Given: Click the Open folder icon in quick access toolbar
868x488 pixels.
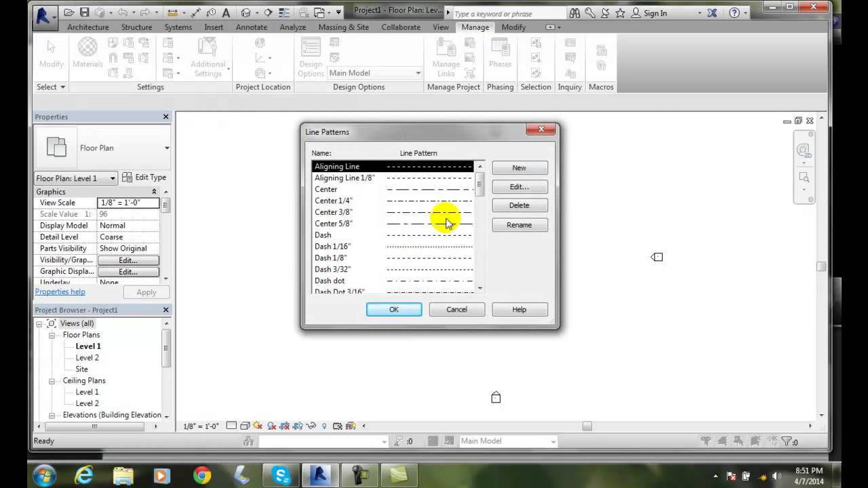Looking at the screenshot, I should click(69, 13).
